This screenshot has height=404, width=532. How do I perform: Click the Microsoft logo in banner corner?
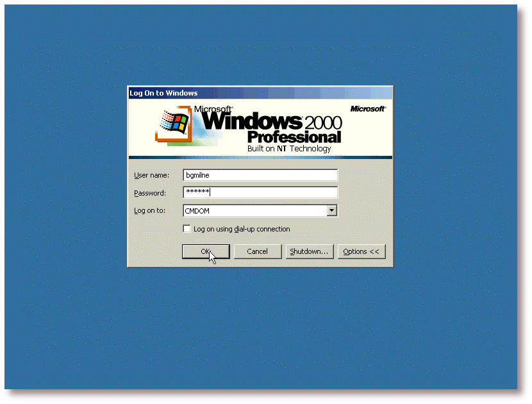pyautogui.click(x=368, y=109)
